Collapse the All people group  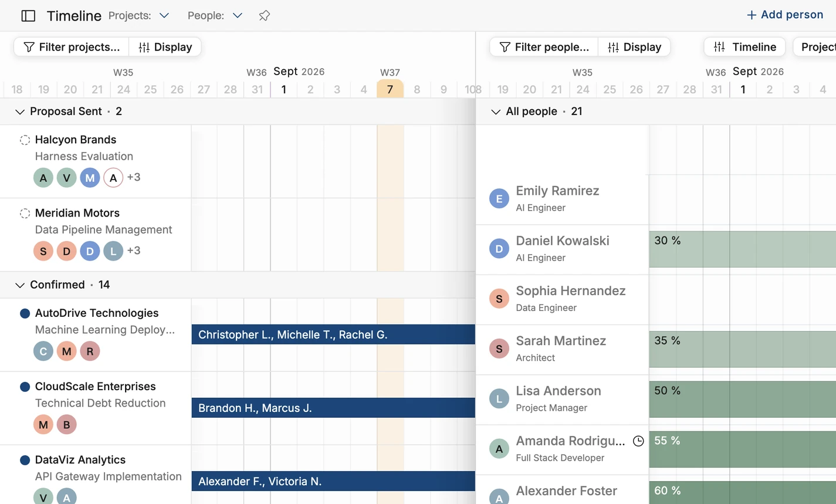pos(495,111)
